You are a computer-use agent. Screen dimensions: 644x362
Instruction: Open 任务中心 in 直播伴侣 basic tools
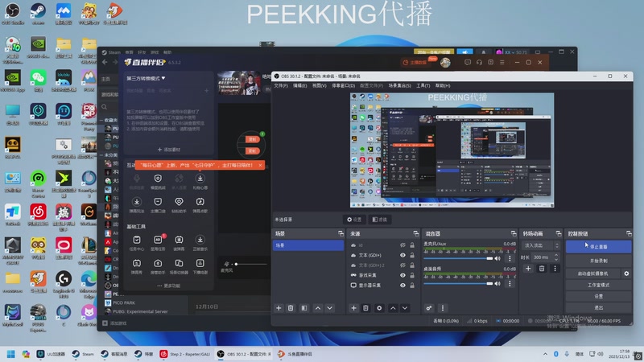(137, 243)
